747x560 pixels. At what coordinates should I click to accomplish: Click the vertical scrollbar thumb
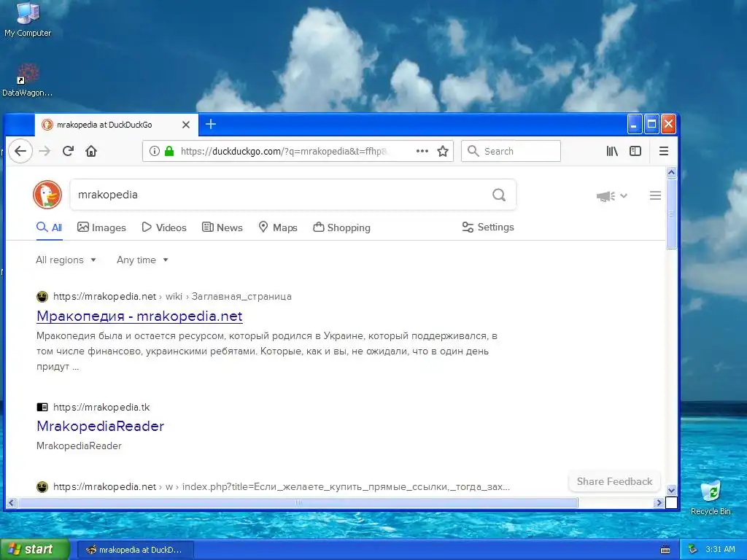click(671, 214)
